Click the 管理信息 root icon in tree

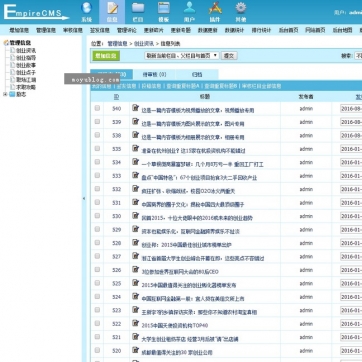point(6,43)
